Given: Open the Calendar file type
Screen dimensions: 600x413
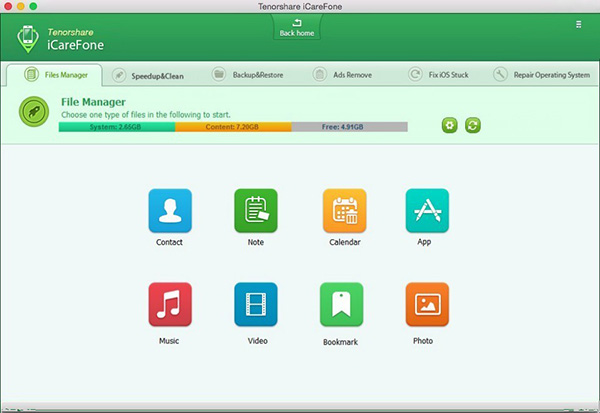Looking at the screenshot, I should (344, 211).
